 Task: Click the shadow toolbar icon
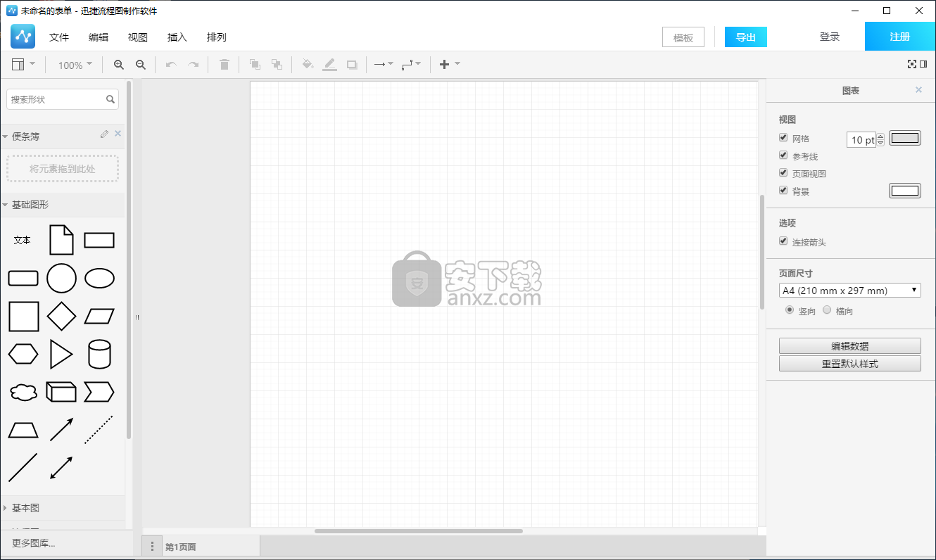pos(352,65)
